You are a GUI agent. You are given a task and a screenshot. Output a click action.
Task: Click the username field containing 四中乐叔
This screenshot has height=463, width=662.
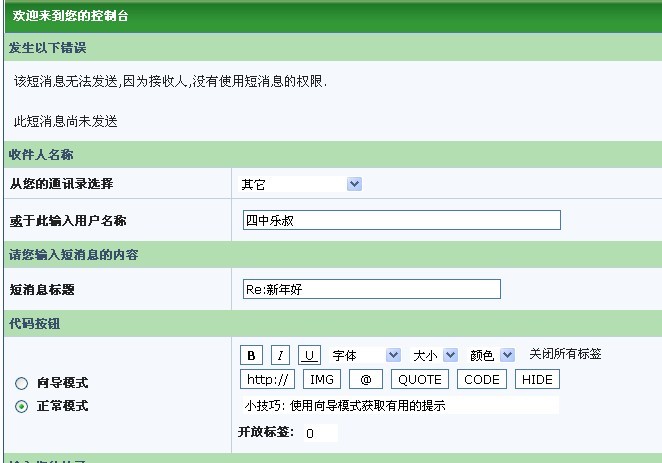coord(401,220)
